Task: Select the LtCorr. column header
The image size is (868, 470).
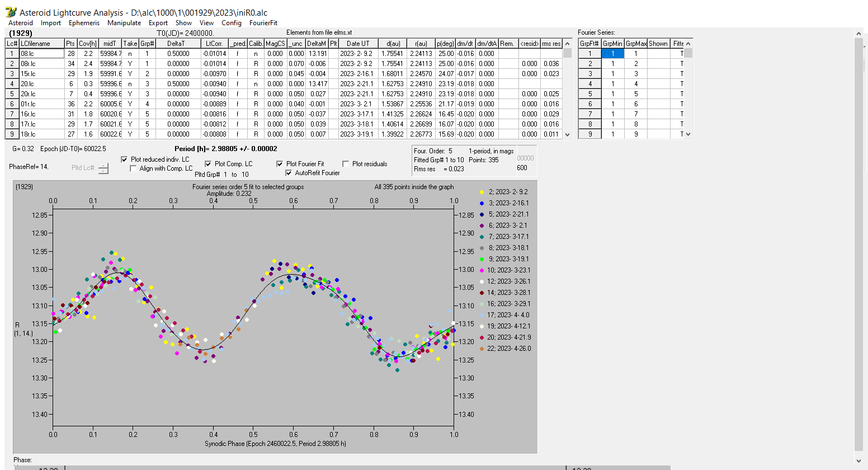Action: (x=214, y=44)
